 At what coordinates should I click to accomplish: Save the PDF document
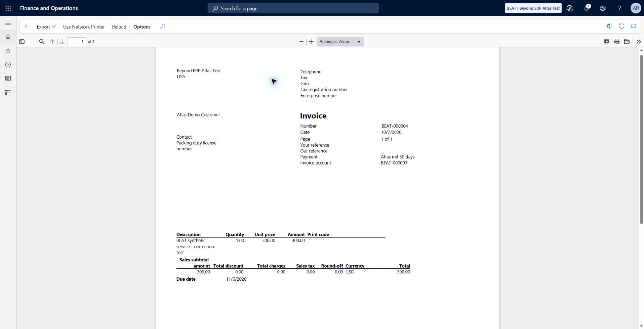tap(627, 42)
